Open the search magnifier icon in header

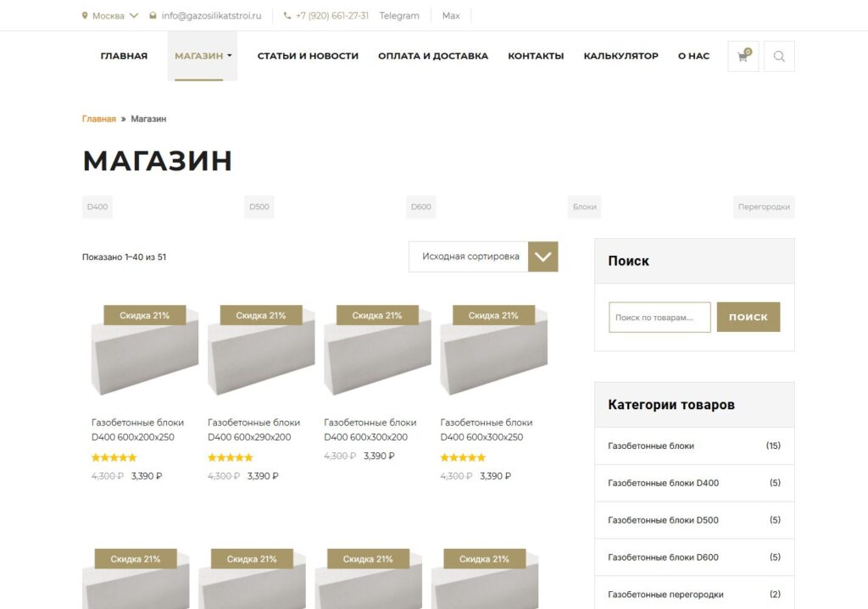779,56
